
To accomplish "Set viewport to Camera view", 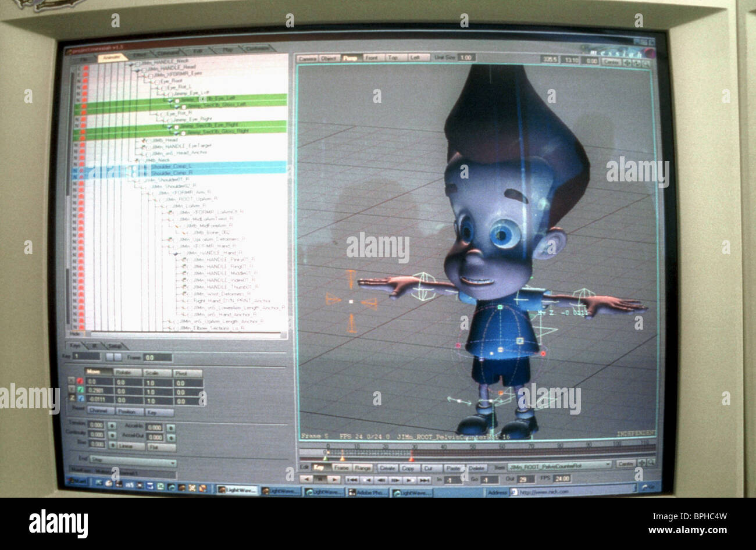I will tap(308, 59).
